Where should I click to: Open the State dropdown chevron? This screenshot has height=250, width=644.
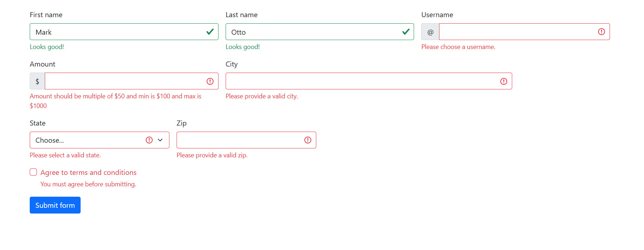coord(160,140)
